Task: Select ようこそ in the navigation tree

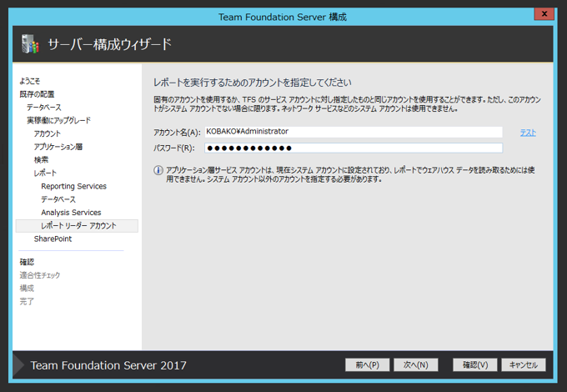Action: [x=30, y=81]
